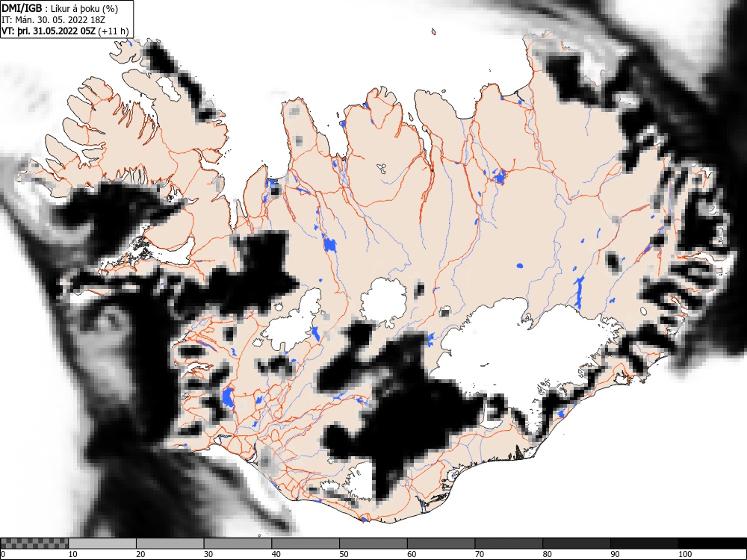Click the legend label '70'

pos(480,554)
